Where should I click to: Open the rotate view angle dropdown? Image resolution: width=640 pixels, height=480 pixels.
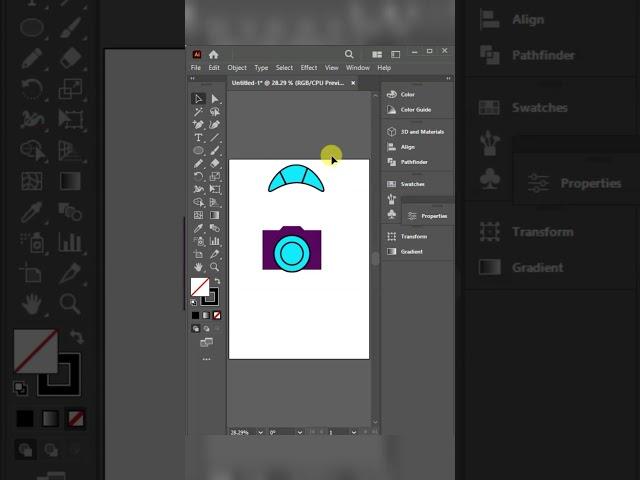(299, 432)
